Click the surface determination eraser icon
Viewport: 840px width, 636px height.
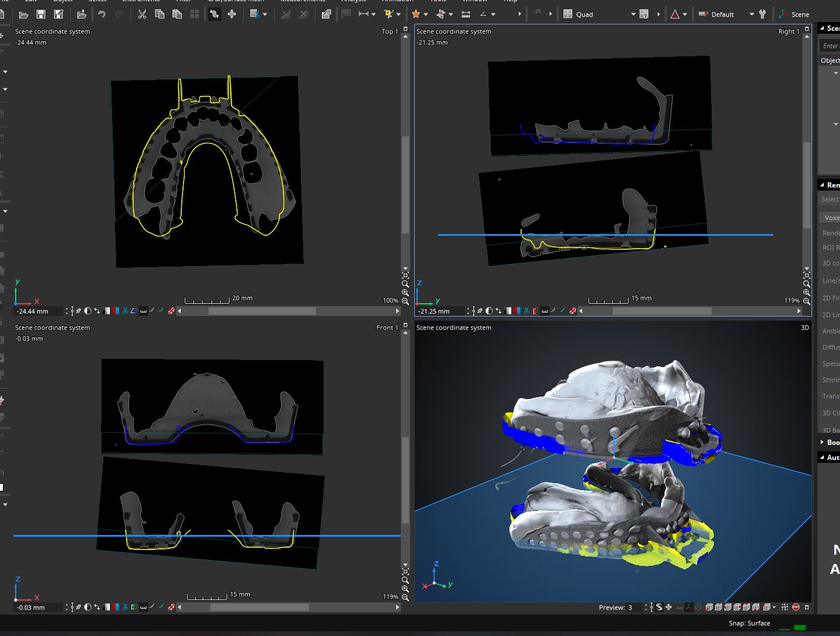coord(326,15)
